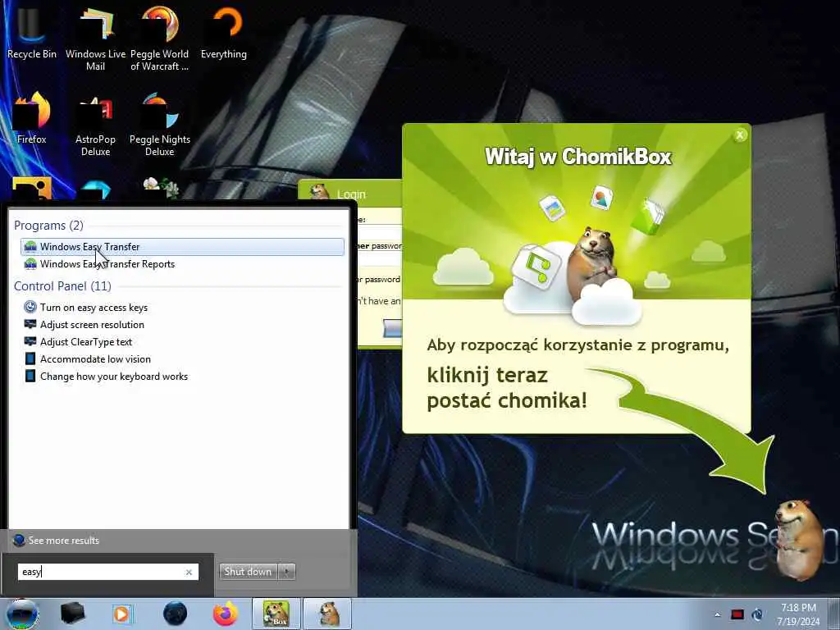Click the Programs (2) group header

[48, 226]
